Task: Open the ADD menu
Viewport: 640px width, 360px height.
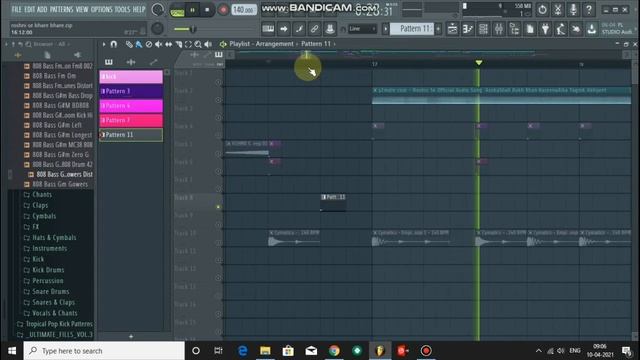Action: pos(42,9)
